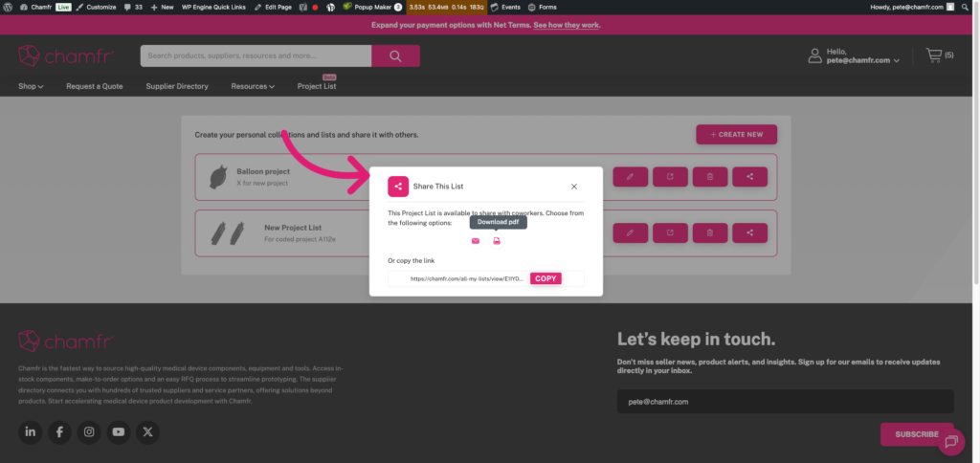Image resolution: width=980 pixels, height=463 pixels.
Task: Open the WordPress logo menu
Action: [8, 7]
